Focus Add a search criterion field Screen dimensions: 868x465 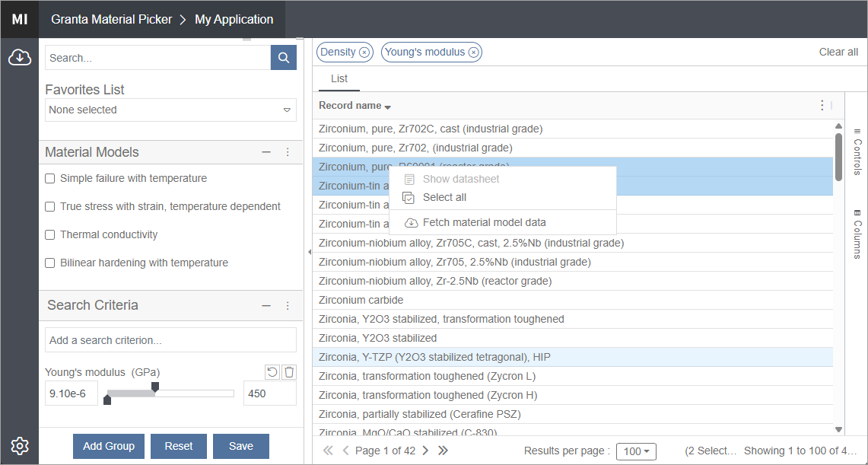[x=170, y=340]
